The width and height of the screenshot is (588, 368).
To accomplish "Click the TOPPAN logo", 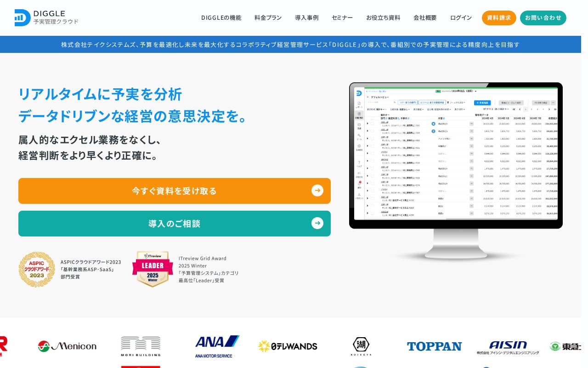I will point(434,346).
